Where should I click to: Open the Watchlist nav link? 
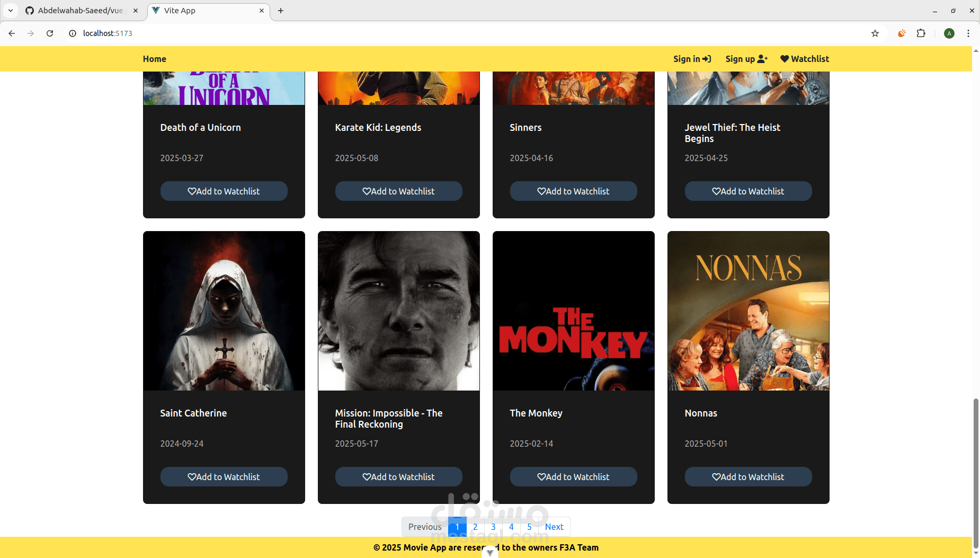[x=805, y=59]
